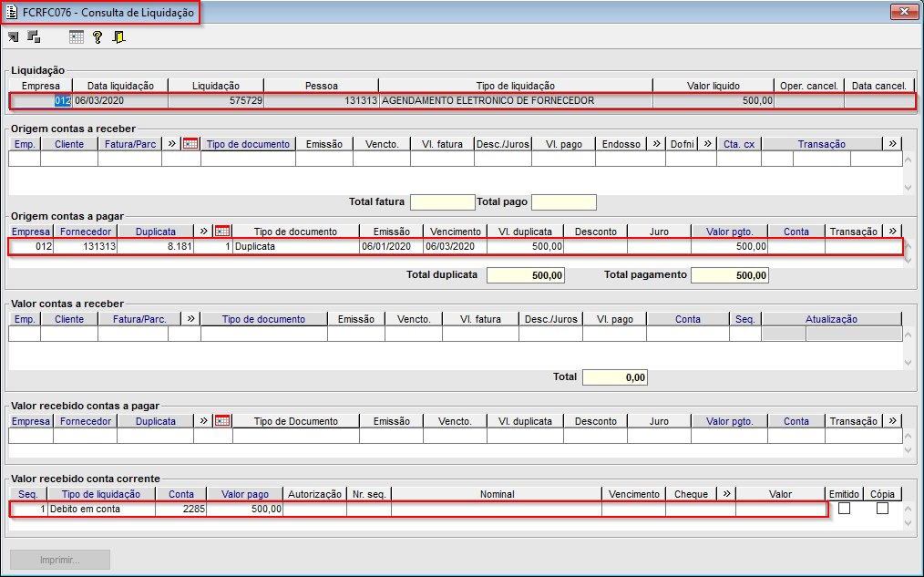Click Fornecedor header in Origem contas a pagar

(x=86, y=232)
